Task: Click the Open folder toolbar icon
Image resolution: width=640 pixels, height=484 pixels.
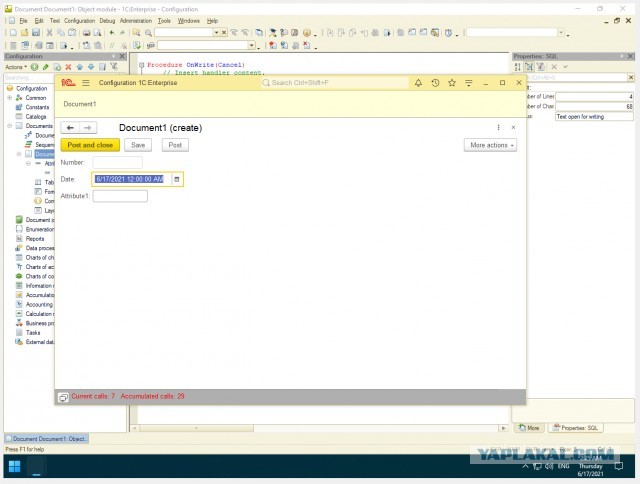Action: (x=24, y=33)
